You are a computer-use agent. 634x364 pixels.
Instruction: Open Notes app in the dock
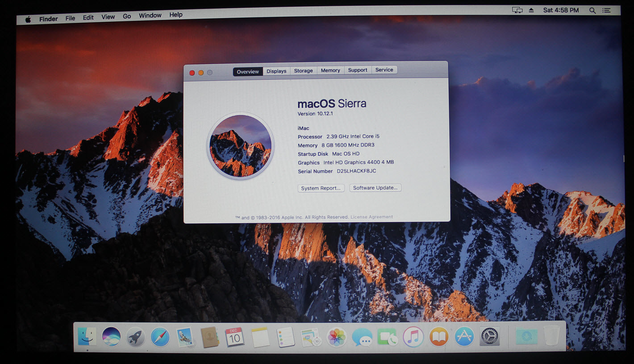(x=260, y=337)
